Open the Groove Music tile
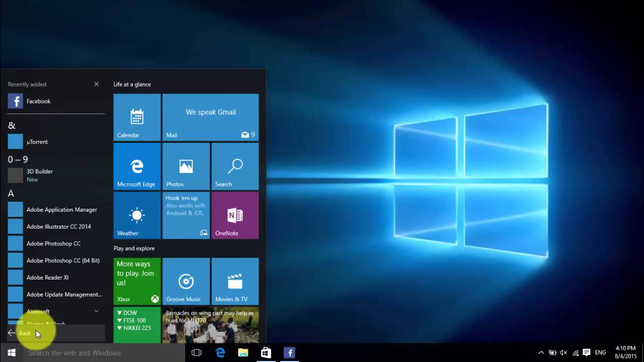644x362 pixels. click(186, 281)
